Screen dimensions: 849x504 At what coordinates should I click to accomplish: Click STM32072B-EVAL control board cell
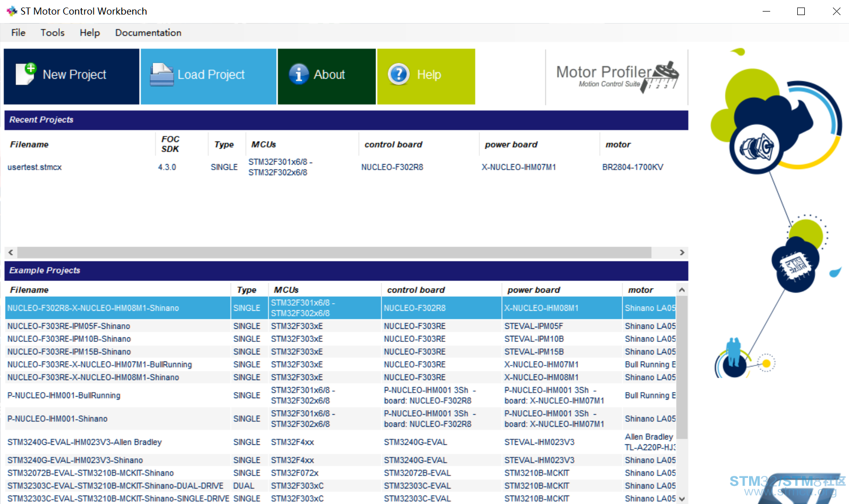[x=417, y=473]
